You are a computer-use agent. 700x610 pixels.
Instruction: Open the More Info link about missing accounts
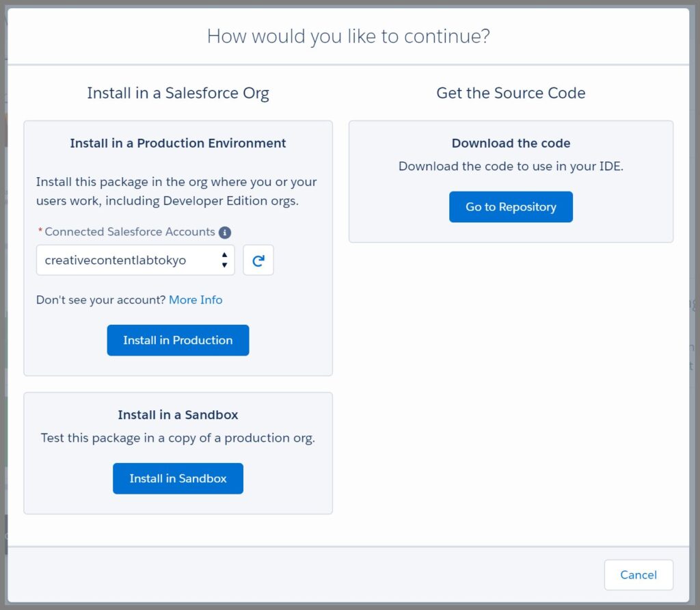(196, 300)
